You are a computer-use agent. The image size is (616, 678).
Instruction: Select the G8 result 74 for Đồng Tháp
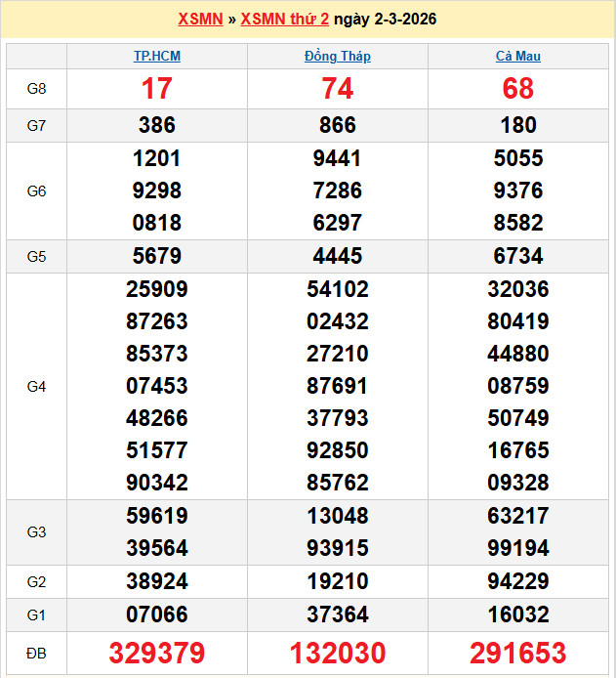coord(338,89)
